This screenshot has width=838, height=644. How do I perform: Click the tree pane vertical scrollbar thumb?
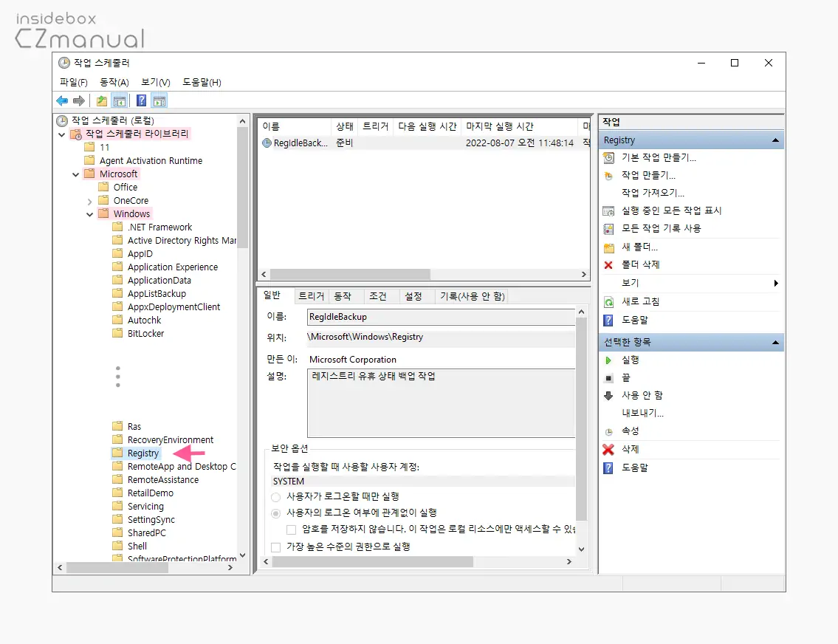tap(243, 188)
